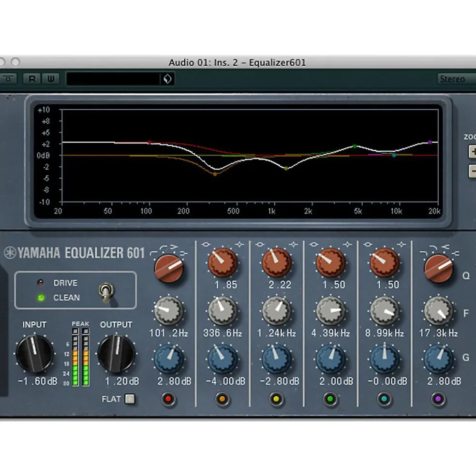Click the 2.00dB gain readout
The height and width of the screenshot is (476, 476).
point(336,381)
